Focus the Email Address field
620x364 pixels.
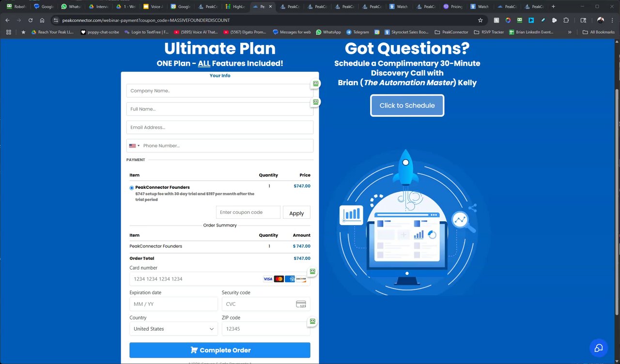(220, 127)
